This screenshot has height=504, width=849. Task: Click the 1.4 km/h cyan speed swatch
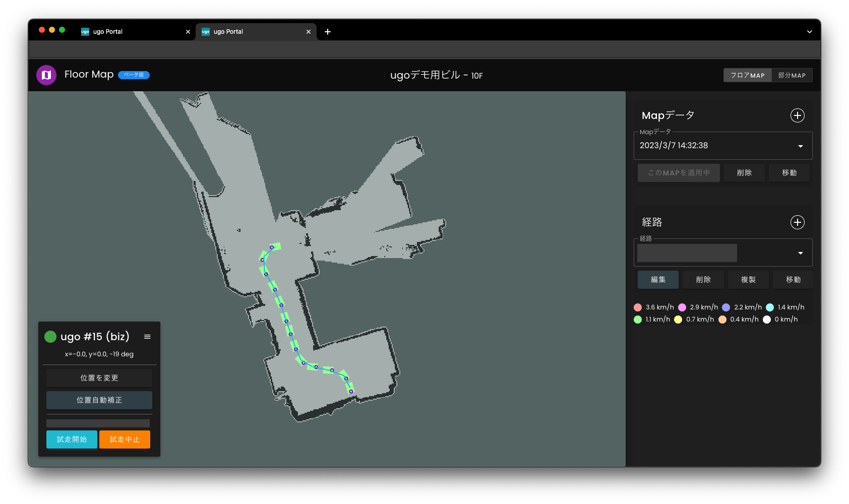pos(770,307)
